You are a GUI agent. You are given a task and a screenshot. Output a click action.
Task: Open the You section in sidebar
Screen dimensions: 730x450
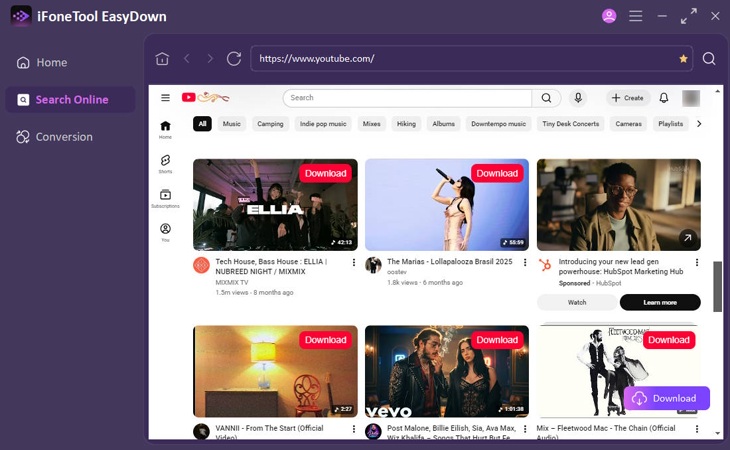pos(165,233)
